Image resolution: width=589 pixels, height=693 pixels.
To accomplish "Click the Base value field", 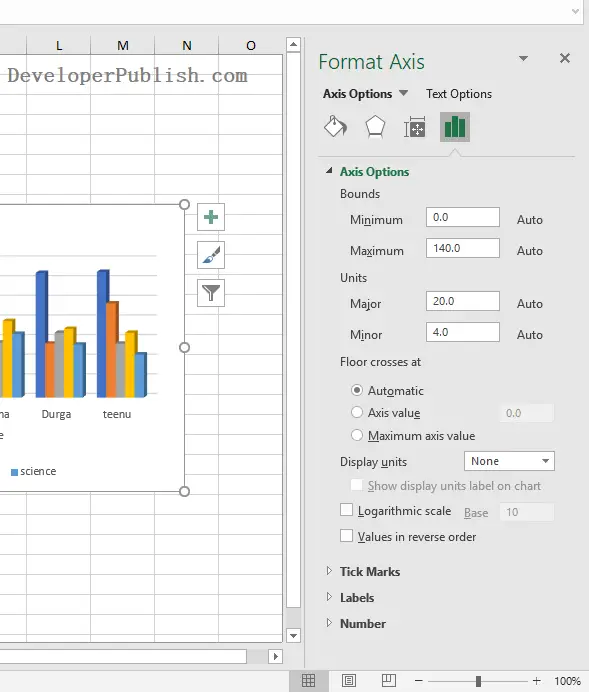I will point(527,512).
